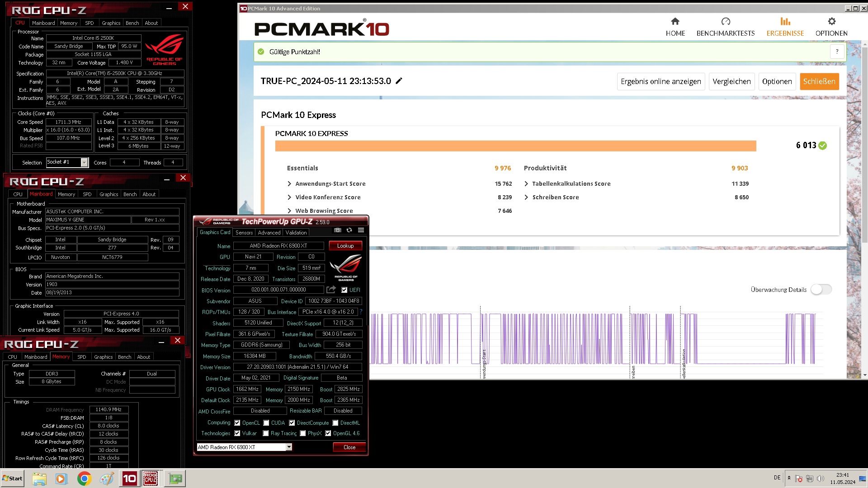
Task: Open the Paint icon in the taskbar
Action: click(107, 479)
